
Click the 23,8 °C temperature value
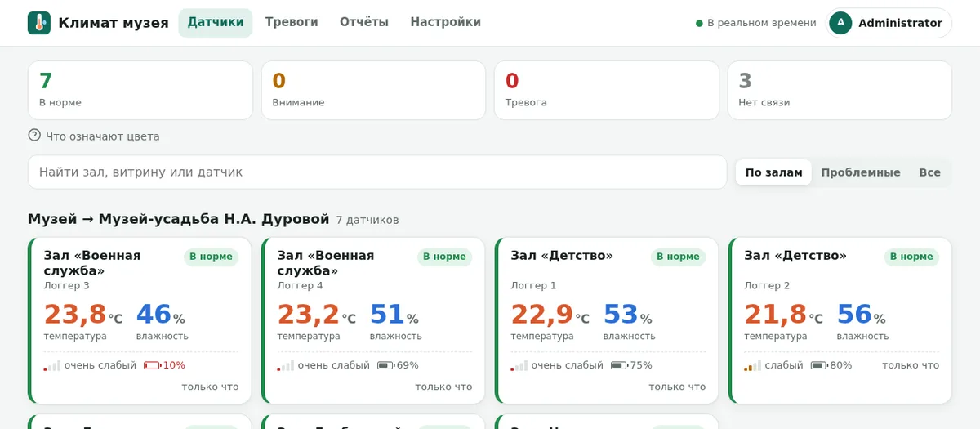pyautogui.click(x=82, y=315)
